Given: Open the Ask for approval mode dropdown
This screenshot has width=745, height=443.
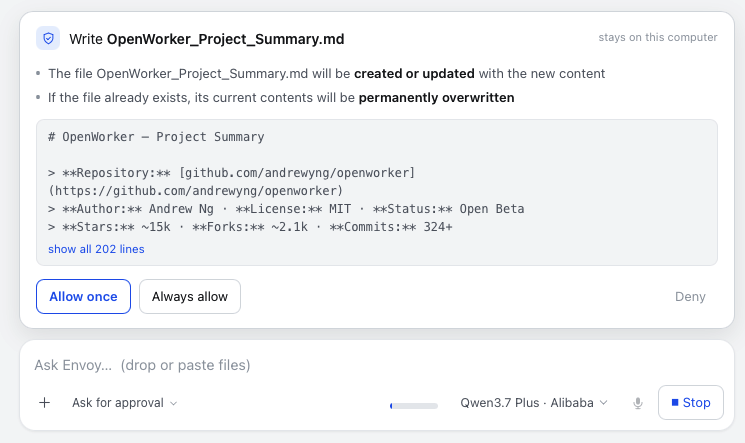Looking at the screenshot, I should (x=124, y=403).
